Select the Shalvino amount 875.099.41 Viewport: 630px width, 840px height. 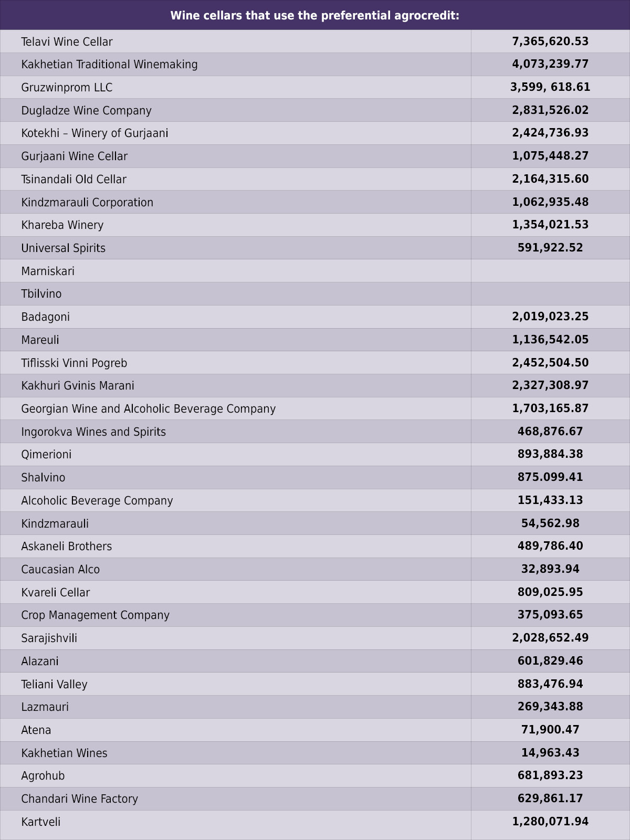(550, 477)
